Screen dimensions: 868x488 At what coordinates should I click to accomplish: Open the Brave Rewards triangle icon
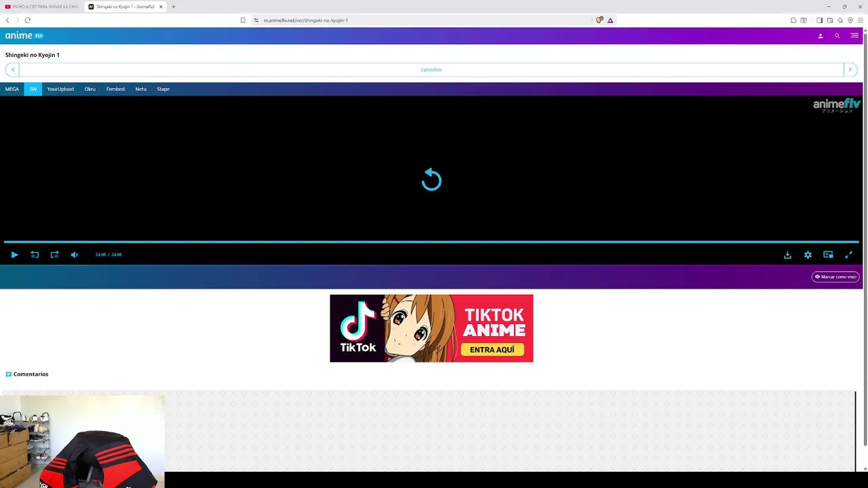pyautogui.click(x=610, y=20)
